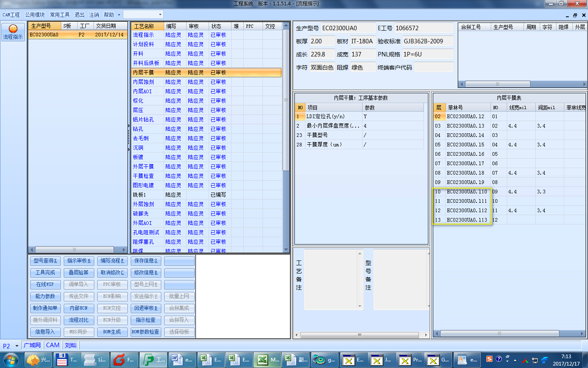
Task: Open the 兴... shell icon in taskbar
Action: point(38,360)
